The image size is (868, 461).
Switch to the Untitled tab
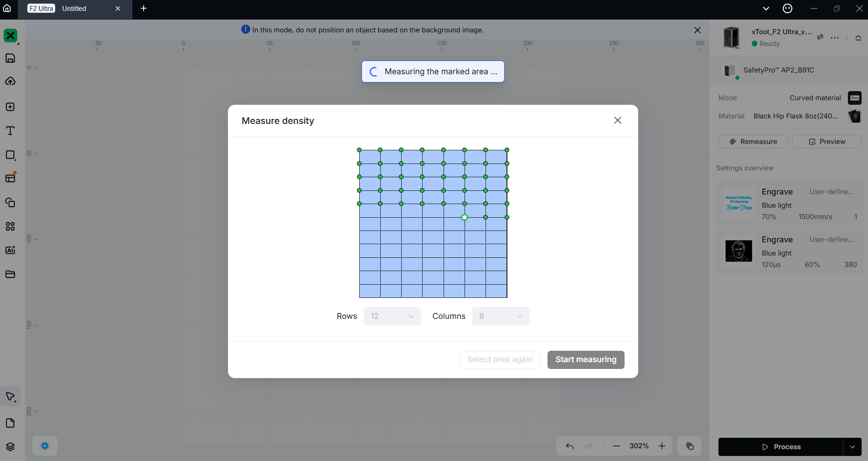74,9
